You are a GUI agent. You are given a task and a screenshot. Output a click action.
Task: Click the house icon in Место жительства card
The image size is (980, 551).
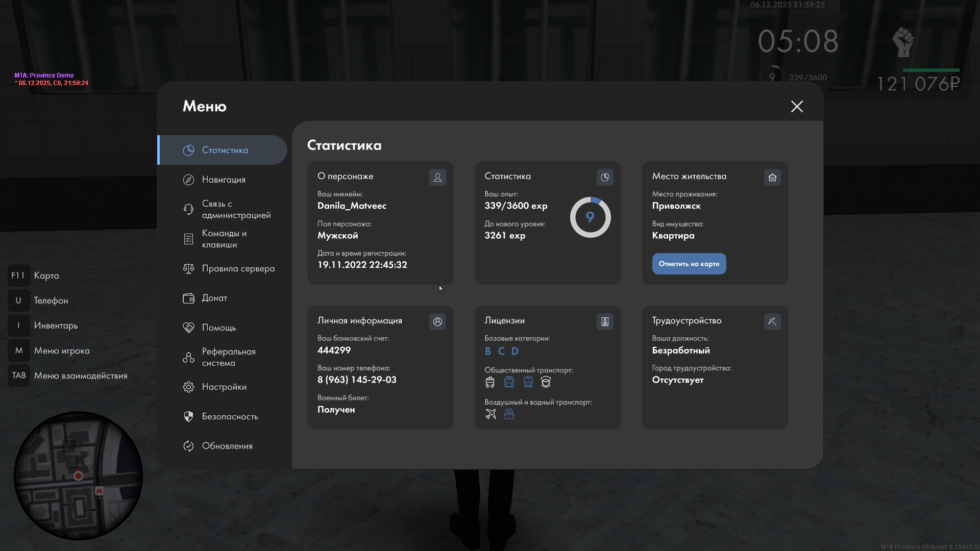[x=772, y=177]
